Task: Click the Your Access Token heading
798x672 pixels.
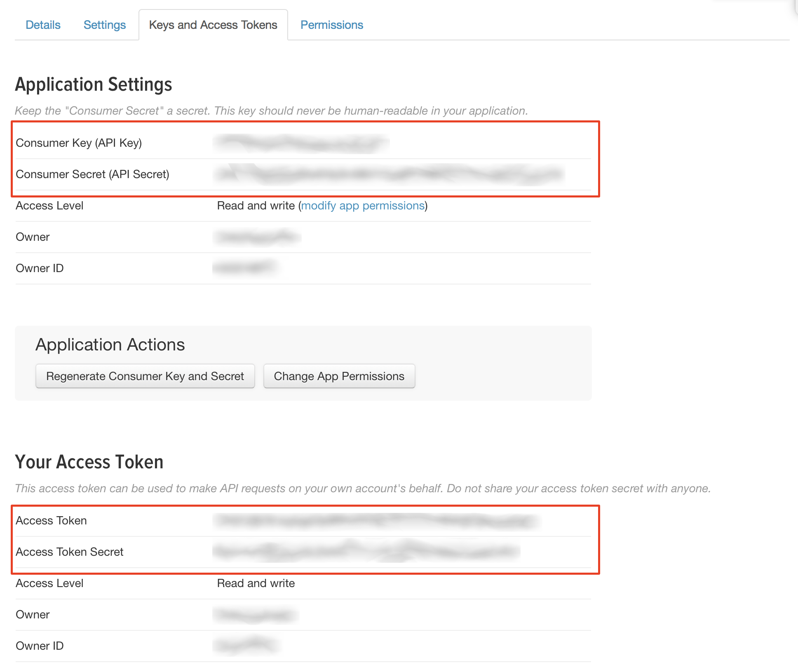Action: 89,462
